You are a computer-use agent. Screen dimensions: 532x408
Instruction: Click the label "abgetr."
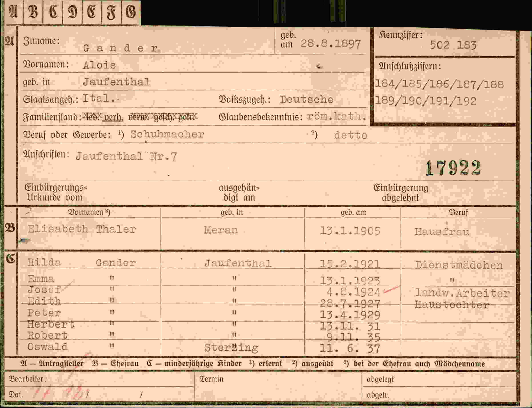point(378,395)
